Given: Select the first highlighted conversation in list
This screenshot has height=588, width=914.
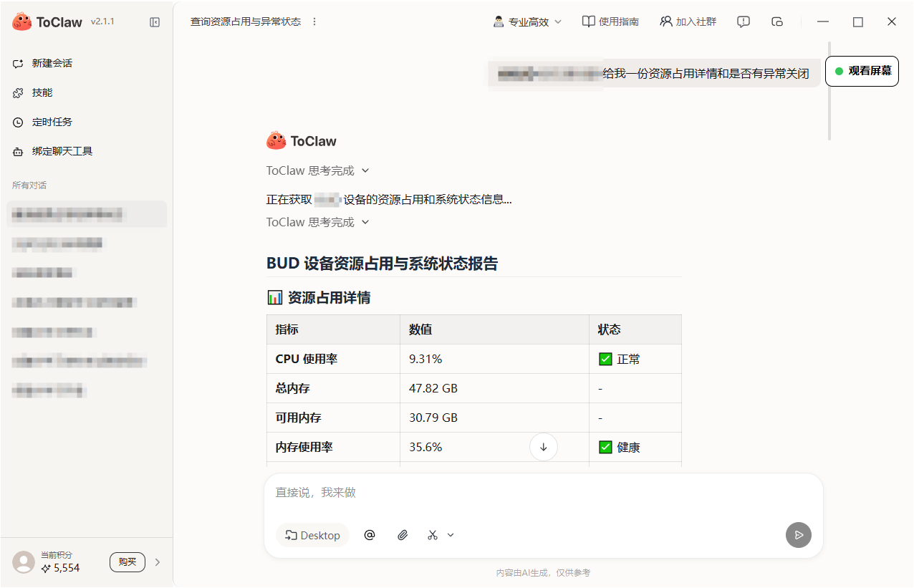Looking at the screenshot, I should [x=87, y=214].
